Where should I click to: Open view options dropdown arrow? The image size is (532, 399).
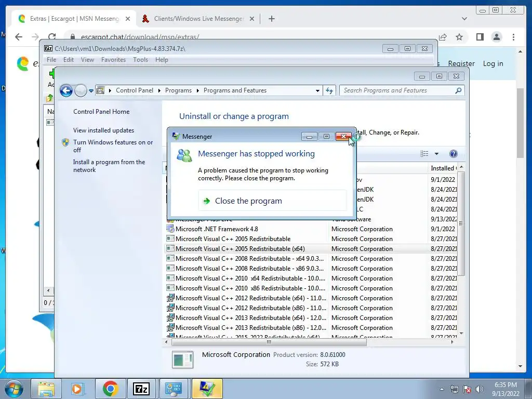[x=436, y=154]
